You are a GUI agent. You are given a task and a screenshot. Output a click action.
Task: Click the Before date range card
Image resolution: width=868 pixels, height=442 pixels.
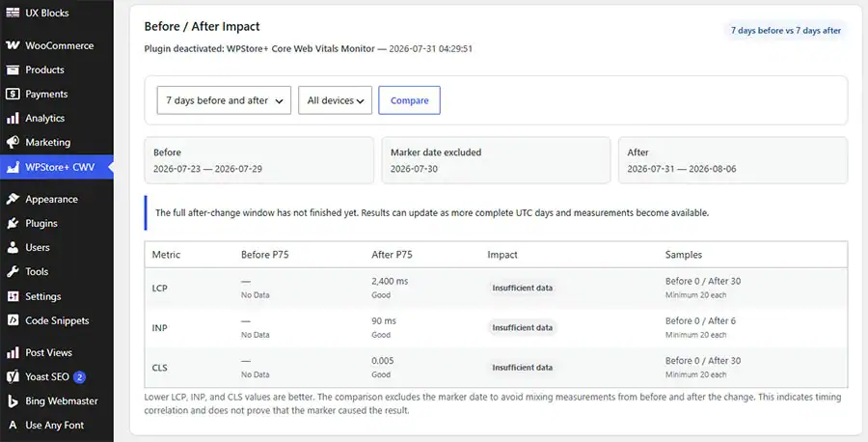(x=258, y=160)
